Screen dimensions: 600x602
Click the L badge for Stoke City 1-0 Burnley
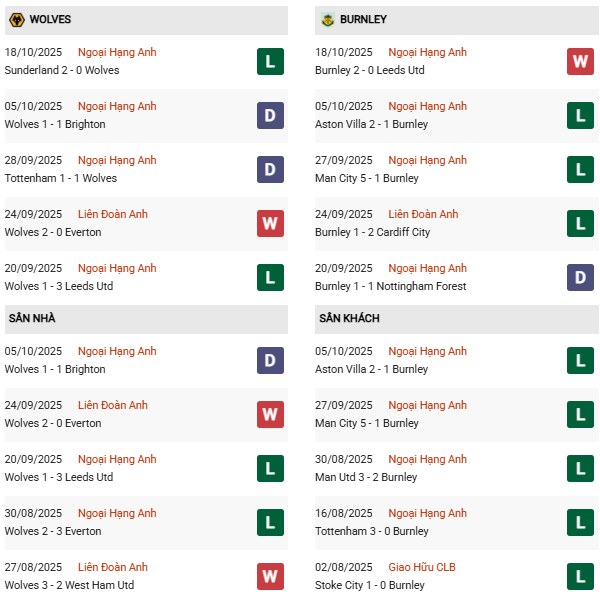[580, 576]
